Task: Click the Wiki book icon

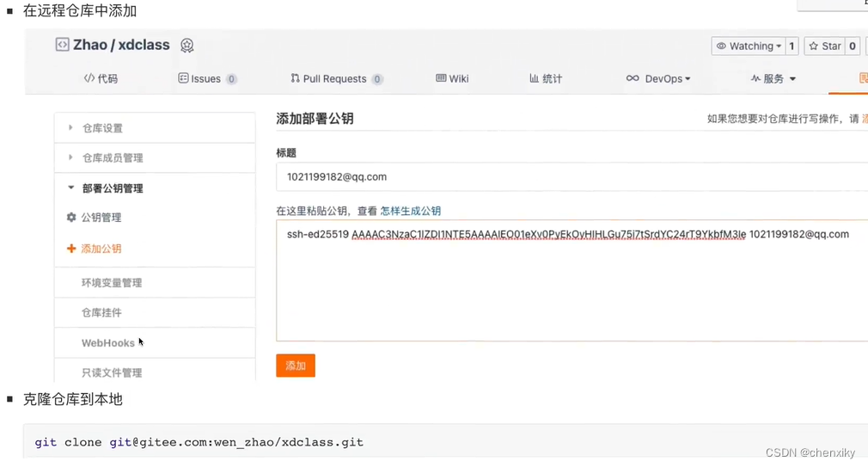Action: coord(441,78)
